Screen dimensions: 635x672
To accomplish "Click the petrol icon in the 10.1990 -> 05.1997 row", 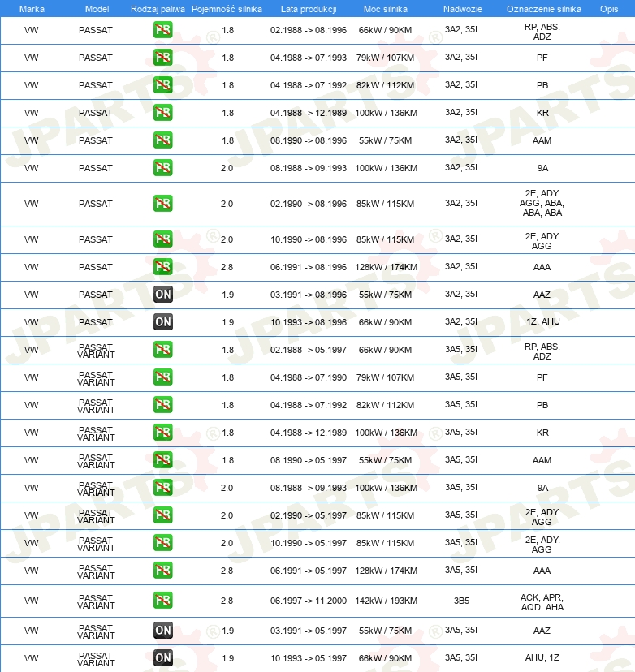I will click(x=163, y=543).
